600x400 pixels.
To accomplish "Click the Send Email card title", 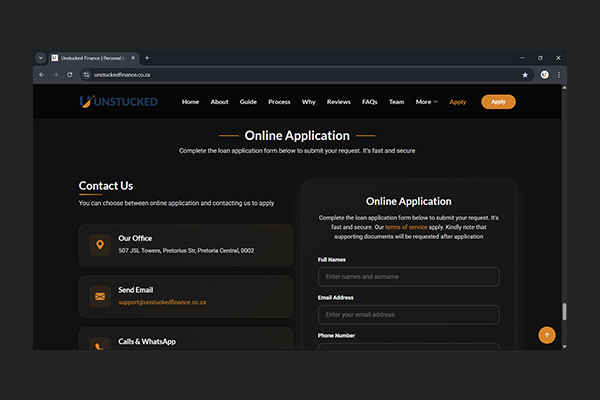I will coord(135,290).
